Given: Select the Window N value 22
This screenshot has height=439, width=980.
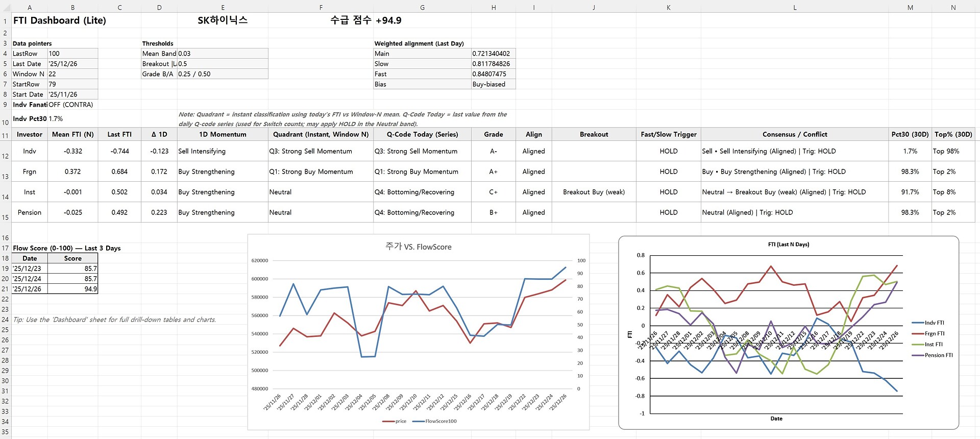Looking at the screenshot, I should pos(72,74).
